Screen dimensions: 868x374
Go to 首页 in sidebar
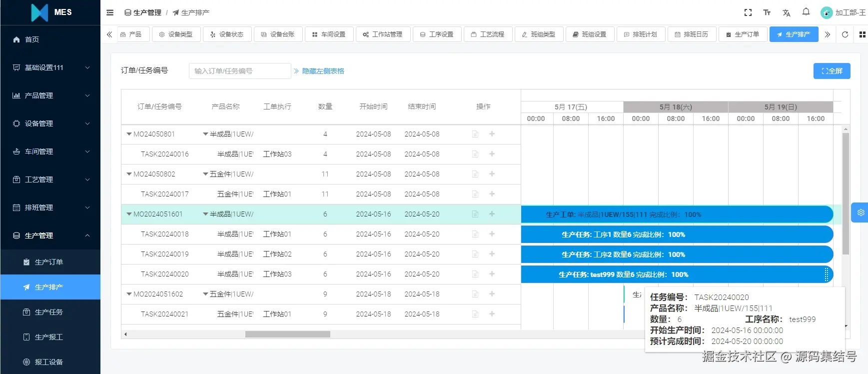click(50, 39)
